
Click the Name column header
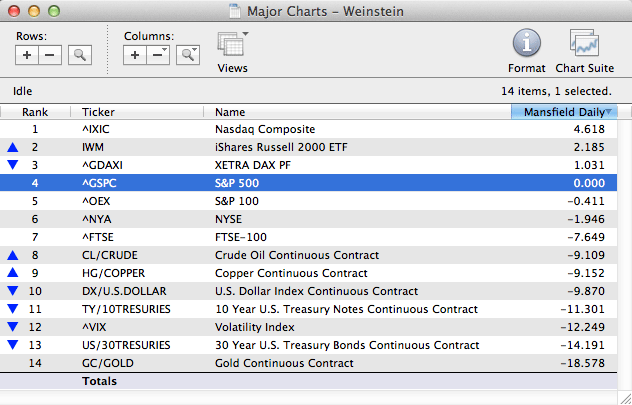tap(230, 112)
